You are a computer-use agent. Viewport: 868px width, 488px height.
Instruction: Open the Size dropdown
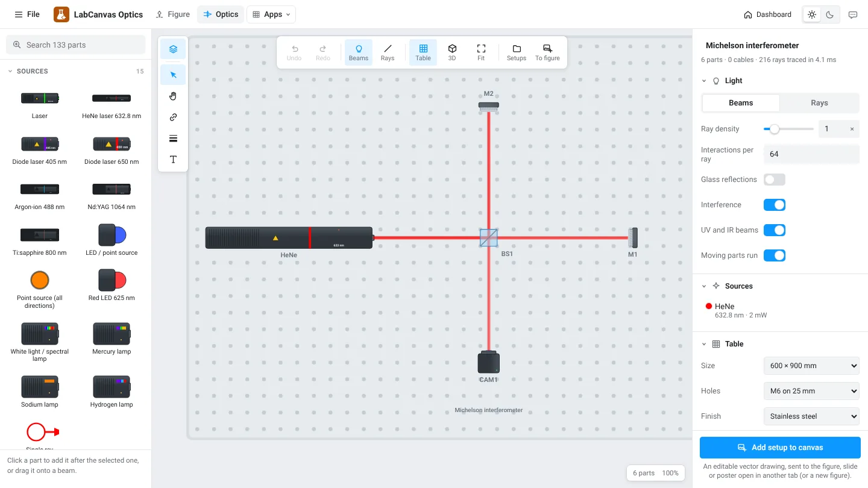811,366
